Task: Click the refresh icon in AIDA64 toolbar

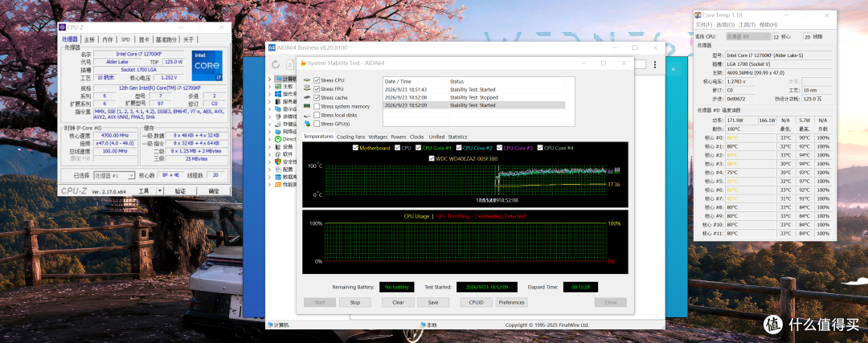Action: pos(276,65)
